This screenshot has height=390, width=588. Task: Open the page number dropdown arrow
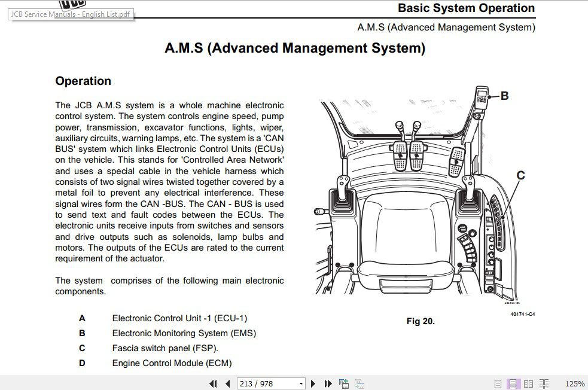pos(301,383)
